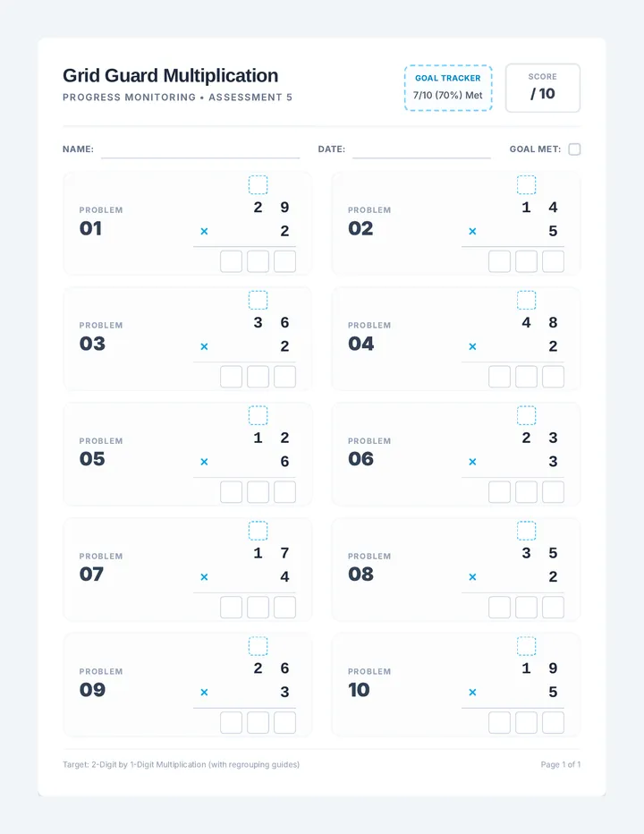Click the ones answer box of Problem 06
Image resolution: width=644 pixels, height=834 pixels.
click(553, 492)
